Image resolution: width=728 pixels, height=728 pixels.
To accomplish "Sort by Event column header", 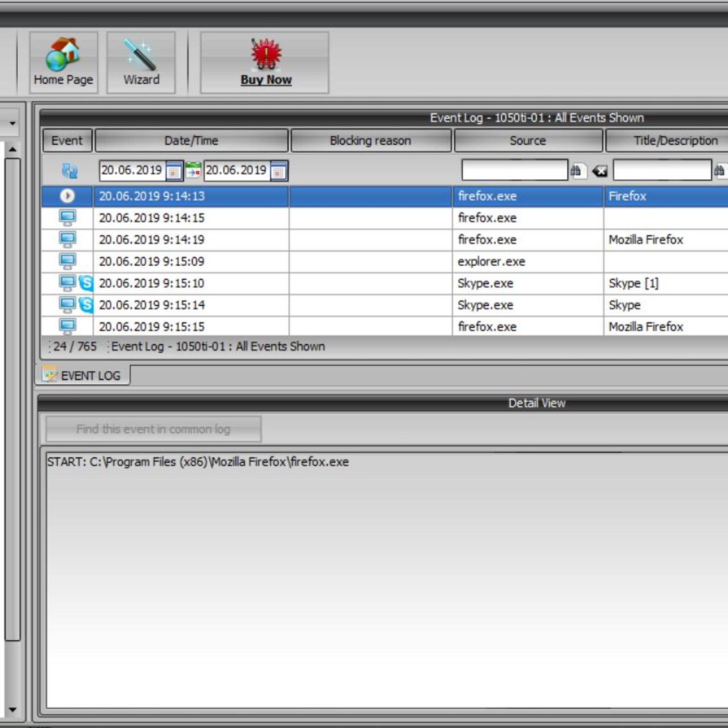I will pos(67,141).
